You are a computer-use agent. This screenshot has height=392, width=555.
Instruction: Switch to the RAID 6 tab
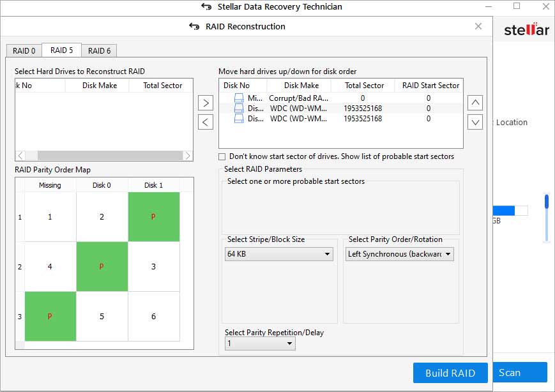click(x=99, y=51)
